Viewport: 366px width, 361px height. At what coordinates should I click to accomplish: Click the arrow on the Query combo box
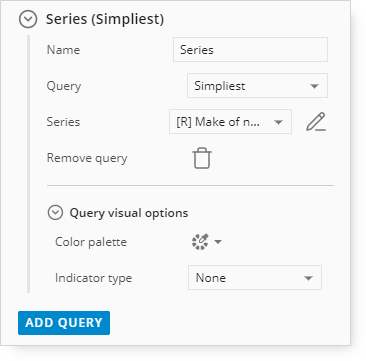pos(314,86)
